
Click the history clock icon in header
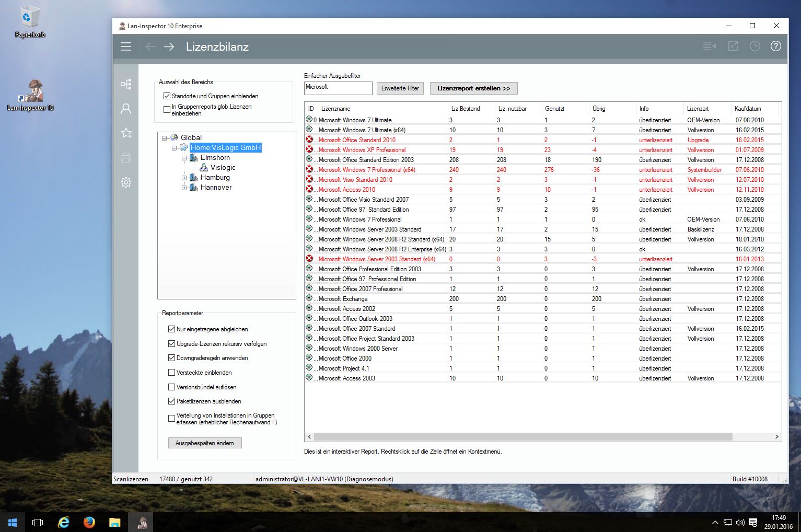click(754, 47)
